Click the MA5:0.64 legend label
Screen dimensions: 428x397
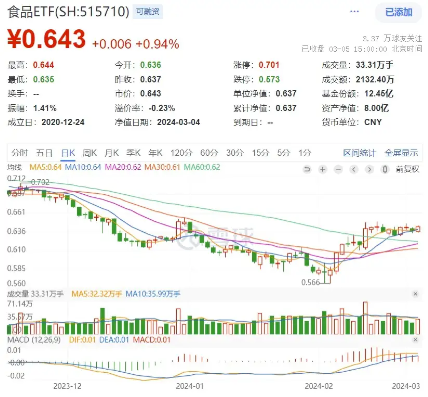point(46,167)
